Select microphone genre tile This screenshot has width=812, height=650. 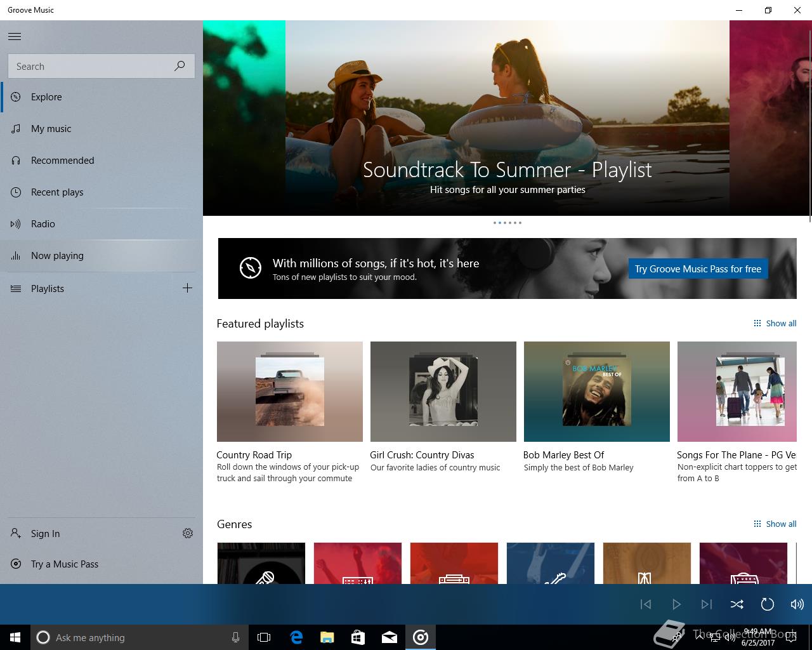261,564
